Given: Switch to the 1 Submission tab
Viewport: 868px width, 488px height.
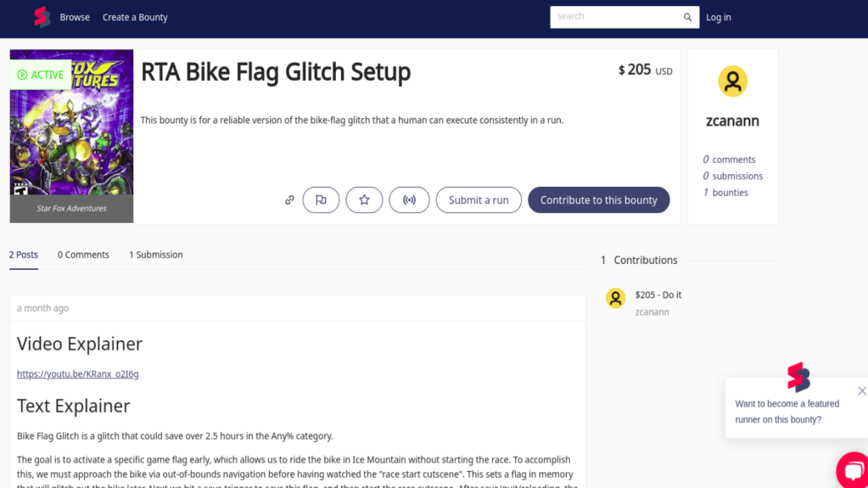Looking at the screenshot, I should [155, 255].
